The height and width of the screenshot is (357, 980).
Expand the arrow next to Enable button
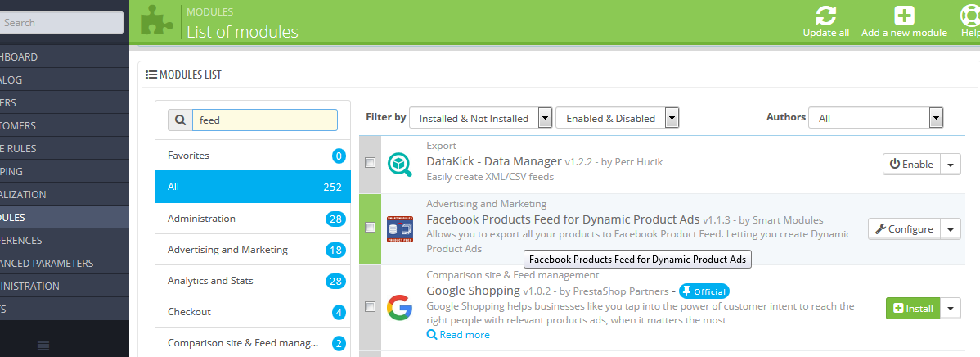tap(951, 165)
